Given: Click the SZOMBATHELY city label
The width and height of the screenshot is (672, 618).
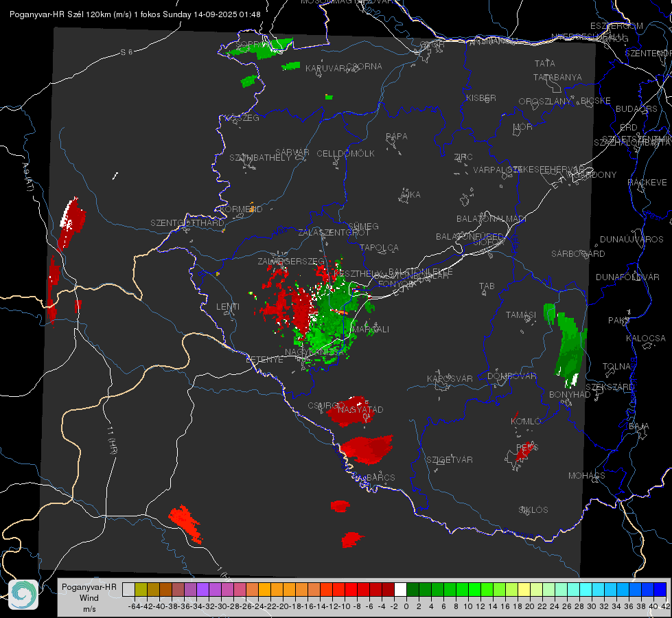Looking at the screenshot, I should click(260, 158).
